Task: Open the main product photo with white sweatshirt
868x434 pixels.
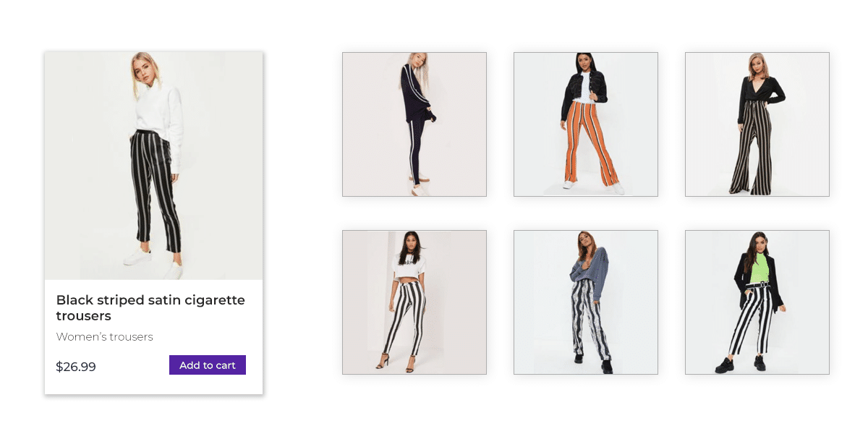Action: click(153, 166)
